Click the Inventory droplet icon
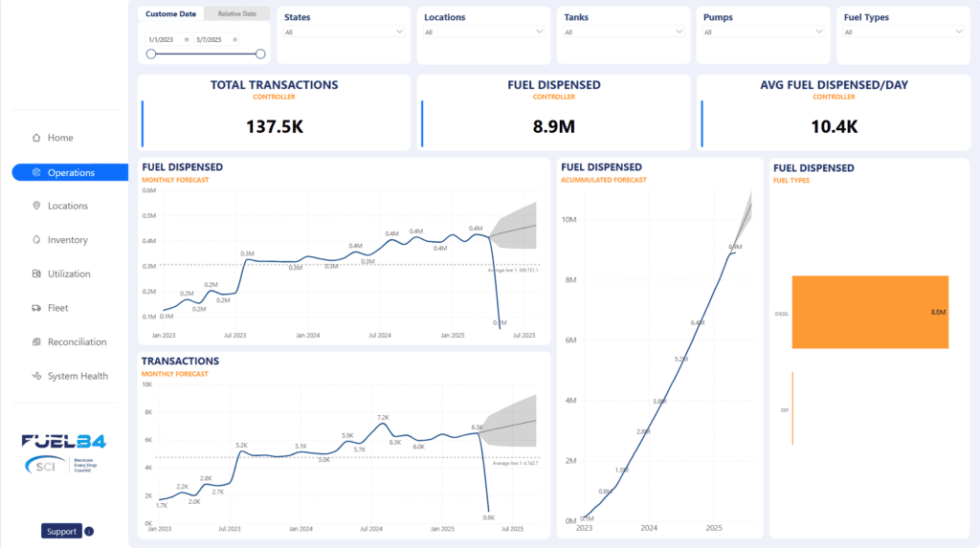980x548 pixels. (x=36, y=240)
